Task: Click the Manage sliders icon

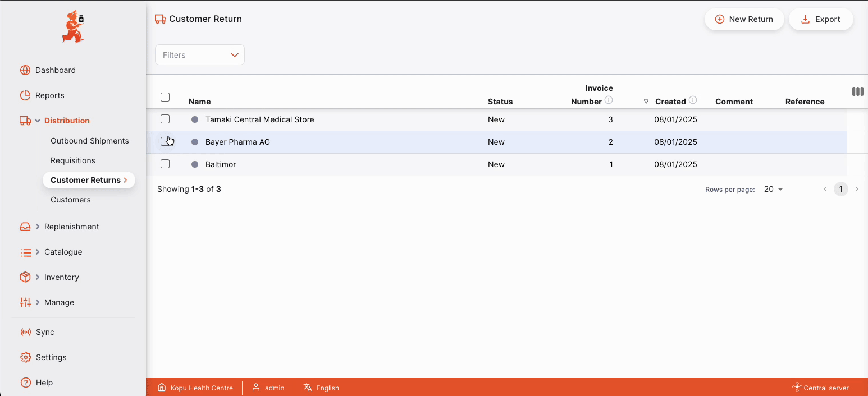Action: (25, 302)
